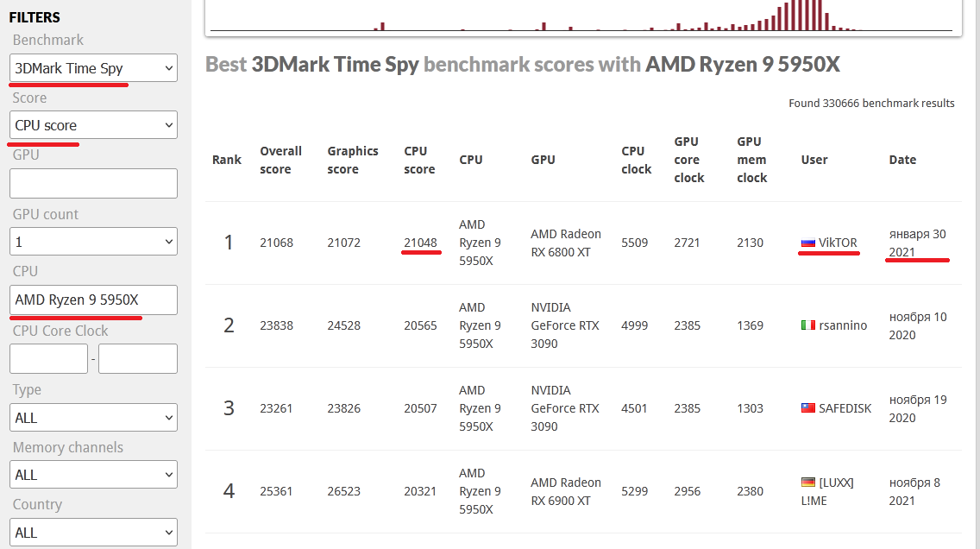Click the CPU score column header

(x=419, y=160)
